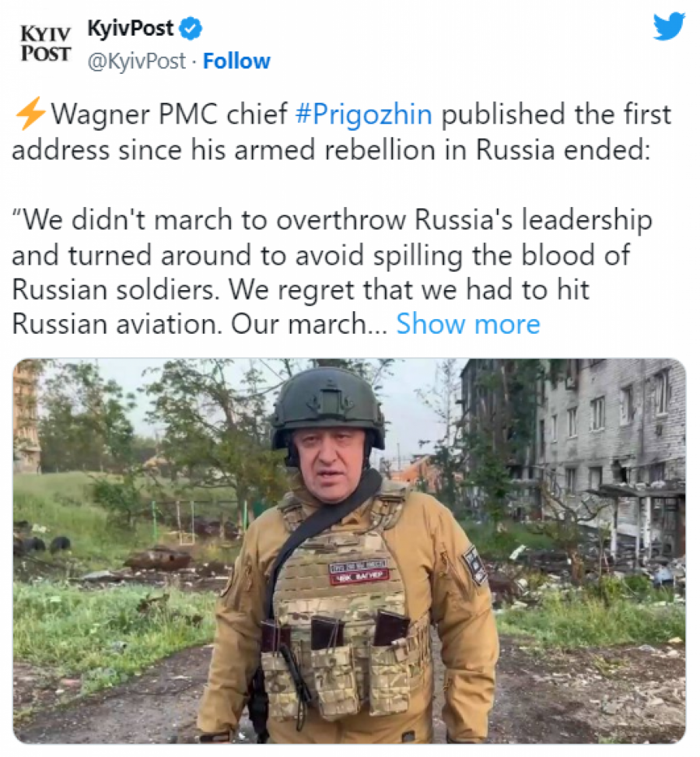The width and height of the screenshot is (700, 757).
Task: Click the KyivPost display name
Action: tap(130, 30)
